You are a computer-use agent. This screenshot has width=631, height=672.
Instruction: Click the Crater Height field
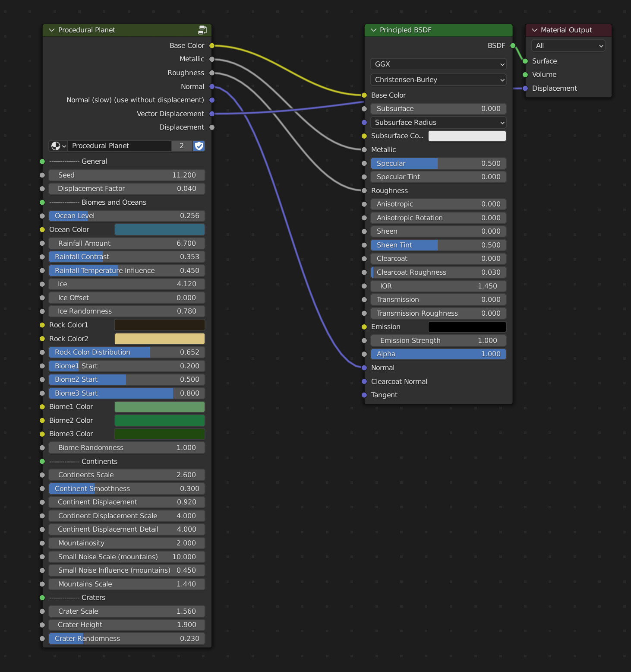coord(127,624)
